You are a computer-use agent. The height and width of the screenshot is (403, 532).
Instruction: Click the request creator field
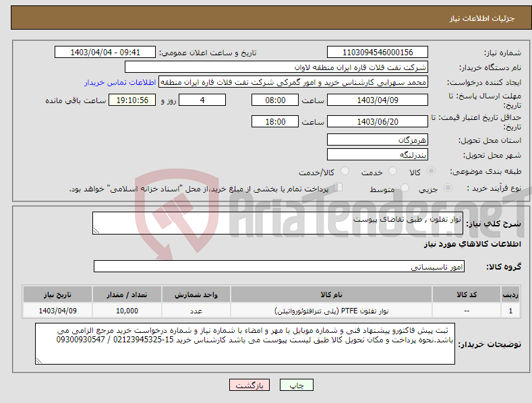tap(293, 82)
